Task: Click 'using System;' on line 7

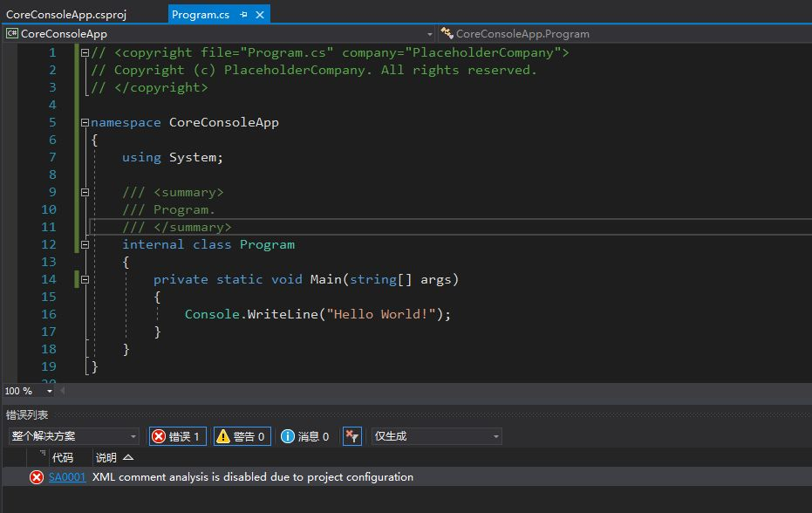Action: 173,158
